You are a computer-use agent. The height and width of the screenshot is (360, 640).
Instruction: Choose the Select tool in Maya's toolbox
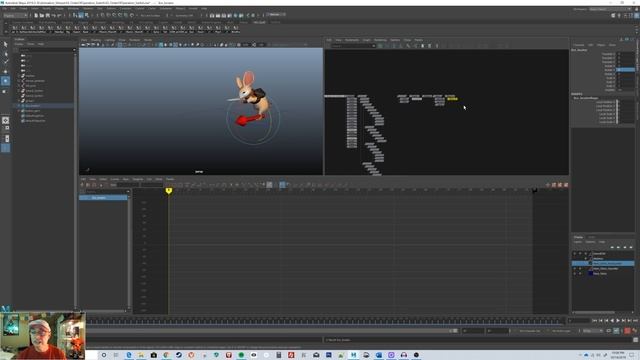pos(5,44)
